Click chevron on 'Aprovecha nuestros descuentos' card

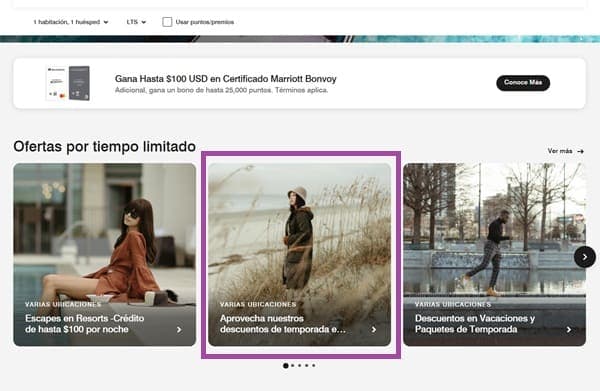[x=374, y=329]
